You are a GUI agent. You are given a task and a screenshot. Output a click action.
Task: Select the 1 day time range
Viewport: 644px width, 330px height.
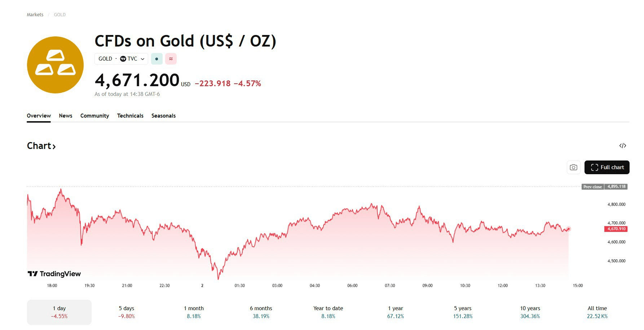click(59, 312)
